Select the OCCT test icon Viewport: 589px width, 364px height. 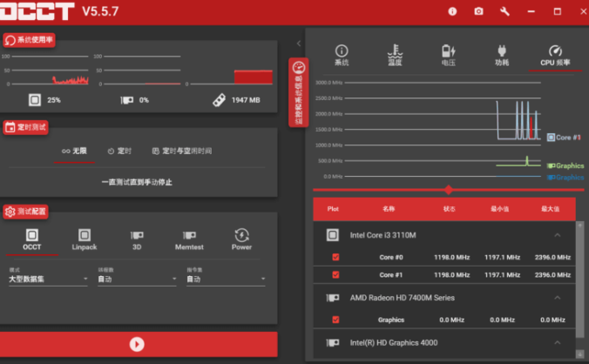click(x=32, y=235)
